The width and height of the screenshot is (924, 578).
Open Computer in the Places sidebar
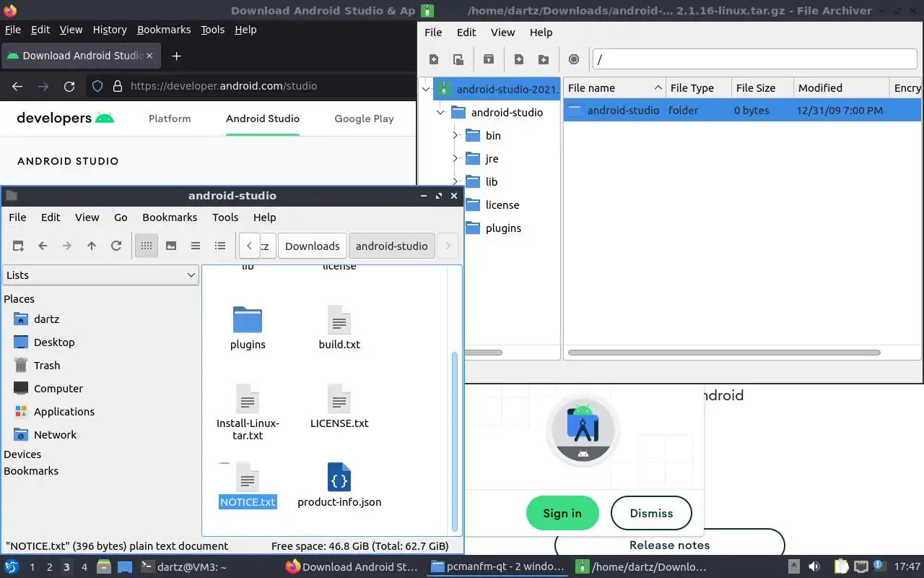58,388
